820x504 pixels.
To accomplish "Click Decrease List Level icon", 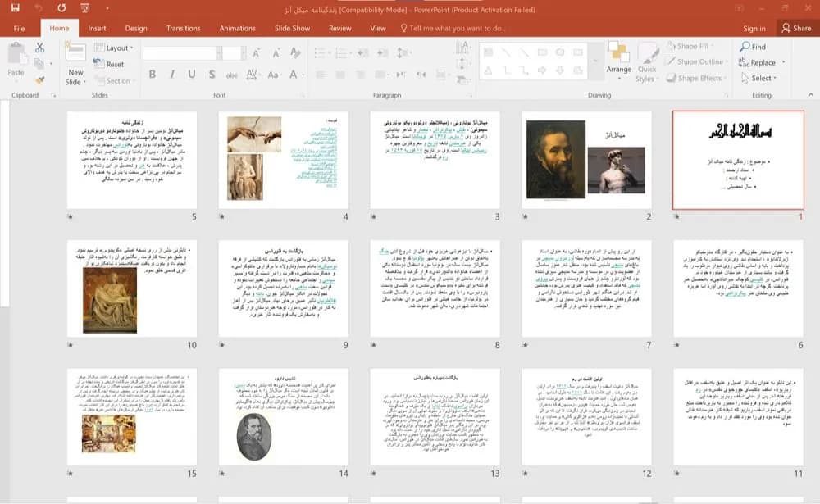I will 363,52.
